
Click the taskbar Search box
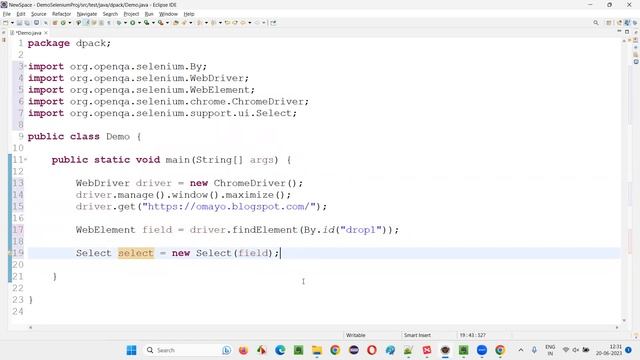(188, 350)
